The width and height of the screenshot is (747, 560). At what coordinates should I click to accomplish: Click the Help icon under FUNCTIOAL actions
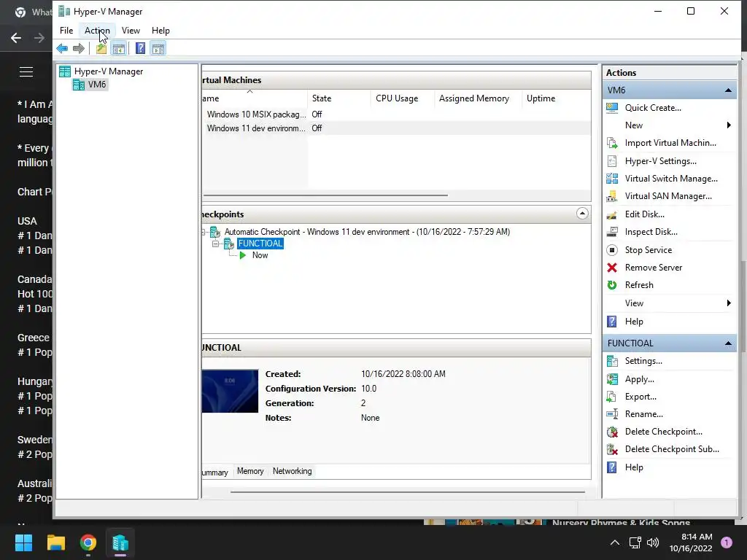coord(612,467)
